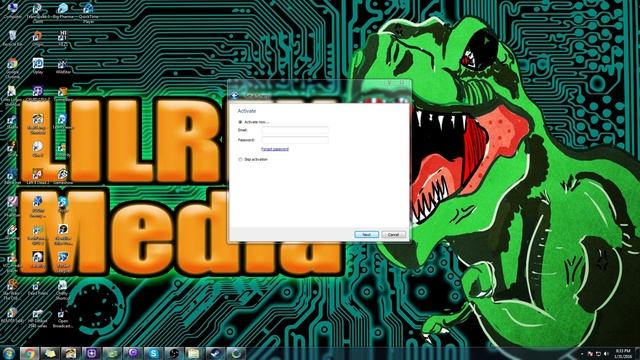Launch Open Broadcaster desktop shortcut

(x=63, y=318)
